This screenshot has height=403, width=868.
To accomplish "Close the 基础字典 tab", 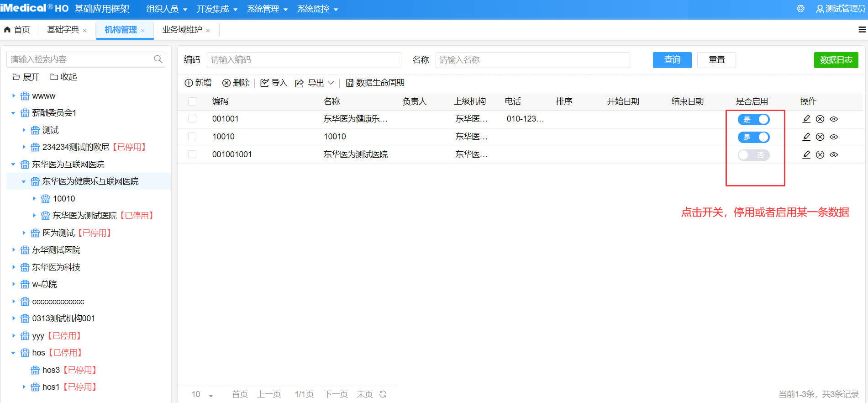I will click(x=84, y=31).
